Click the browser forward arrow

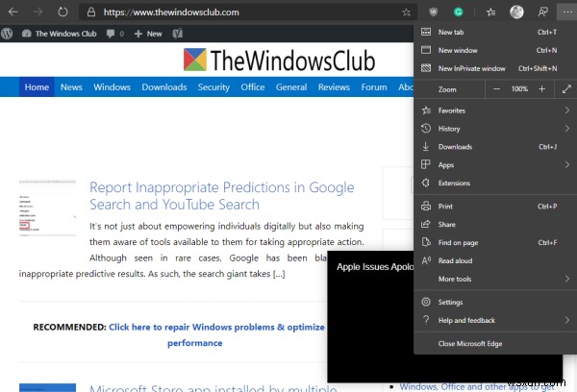coord(38,12)
